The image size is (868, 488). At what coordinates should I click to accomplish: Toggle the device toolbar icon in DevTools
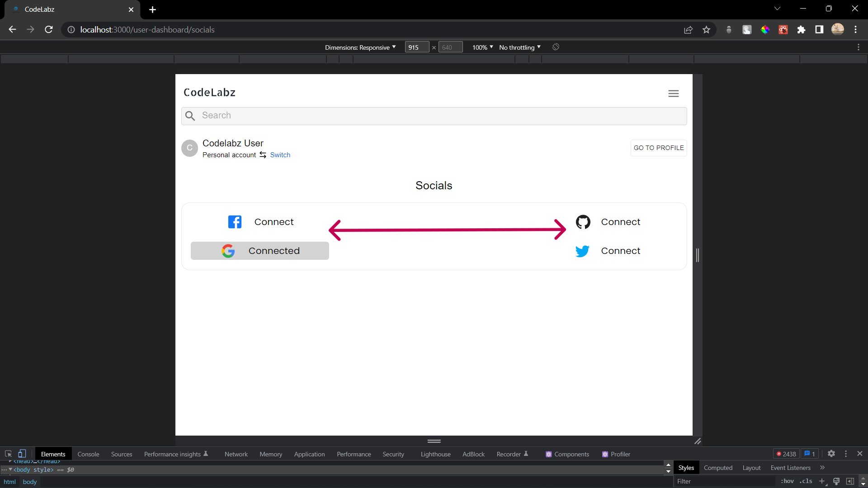pyautogui.click(x=22, y=454)
